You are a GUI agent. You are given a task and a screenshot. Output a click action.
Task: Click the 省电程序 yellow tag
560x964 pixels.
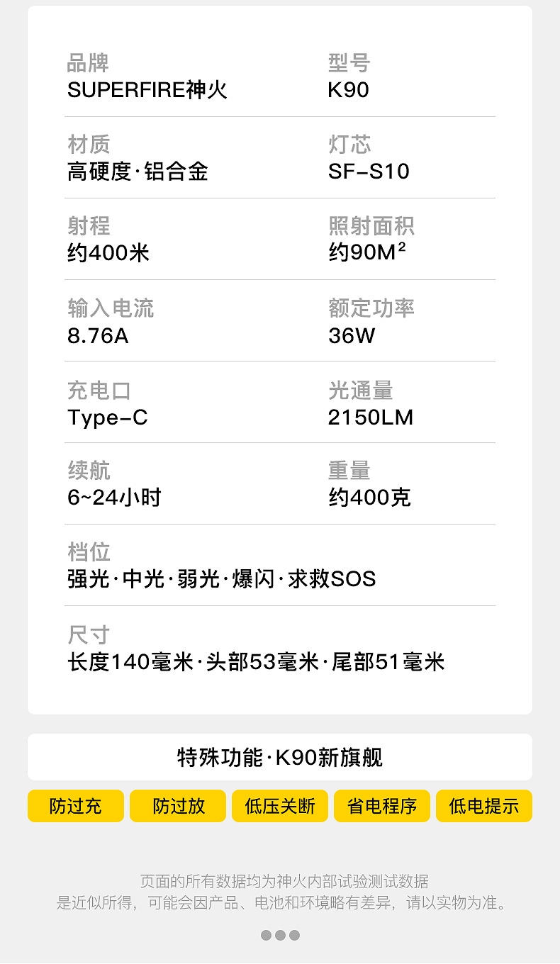click(x=382, y=806)
